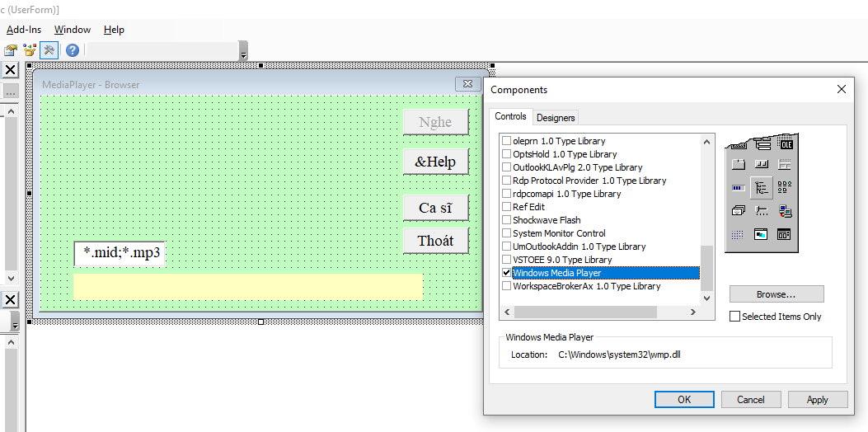868x432 pixels.
Task: Check OutlookKLAvPlg 2.0 Type Library
Action: (506, 167)
